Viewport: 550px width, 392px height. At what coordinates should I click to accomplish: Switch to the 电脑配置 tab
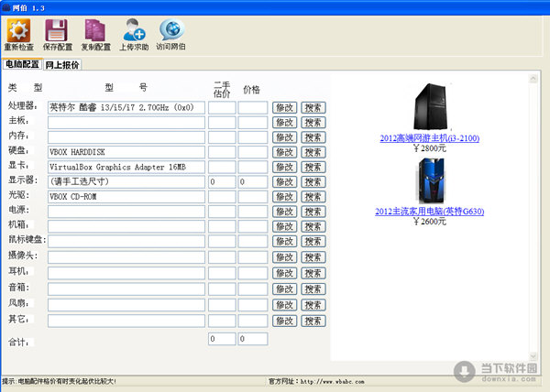point(22,64)
